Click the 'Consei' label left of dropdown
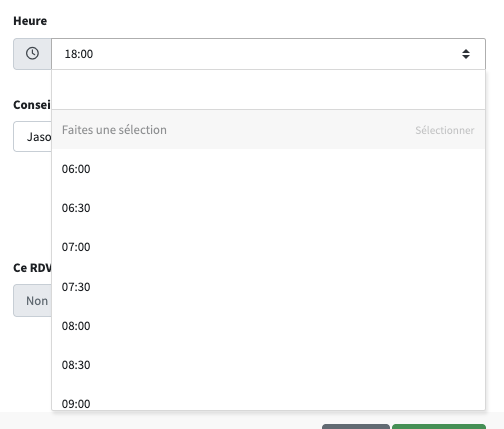This screenshot has height=429, width=504. [x=32, y=105]
